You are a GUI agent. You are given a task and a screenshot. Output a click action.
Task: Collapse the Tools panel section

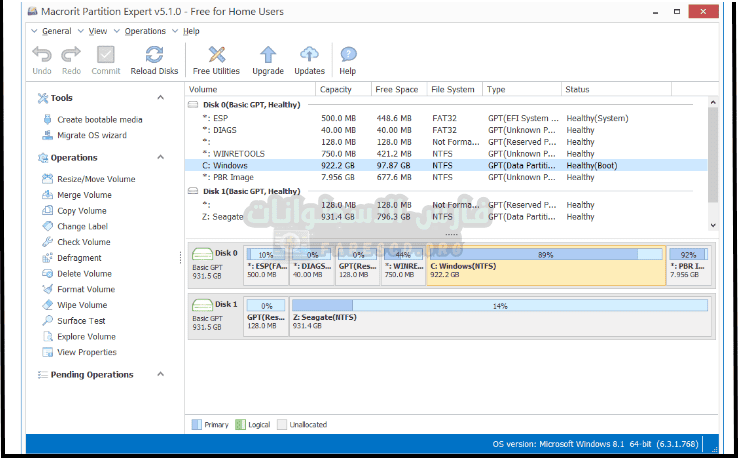161,98
